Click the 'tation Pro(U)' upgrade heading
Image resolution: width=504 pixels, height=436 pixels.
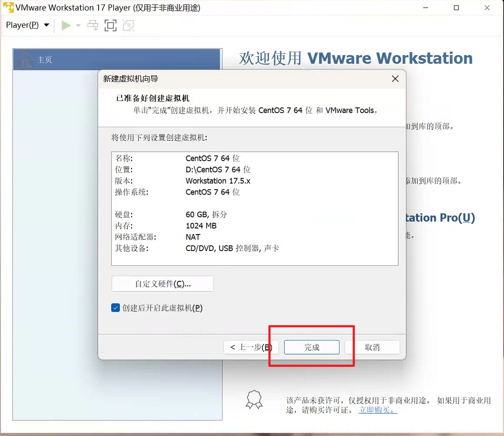441,218
